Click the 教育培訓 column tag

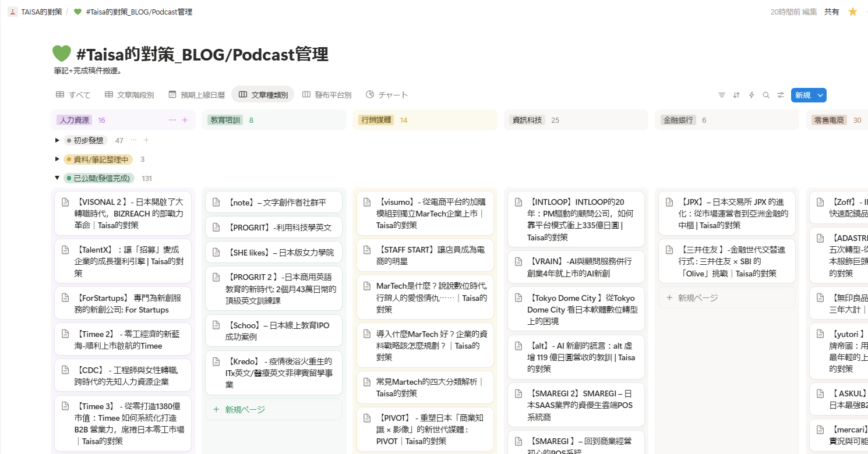tap(225, 120)
